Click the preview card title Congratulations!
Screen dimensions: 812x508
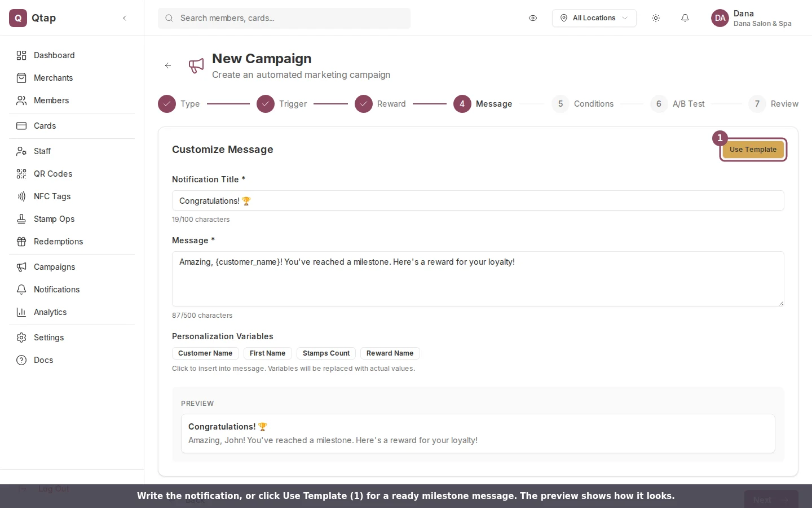tap(228, 427)
